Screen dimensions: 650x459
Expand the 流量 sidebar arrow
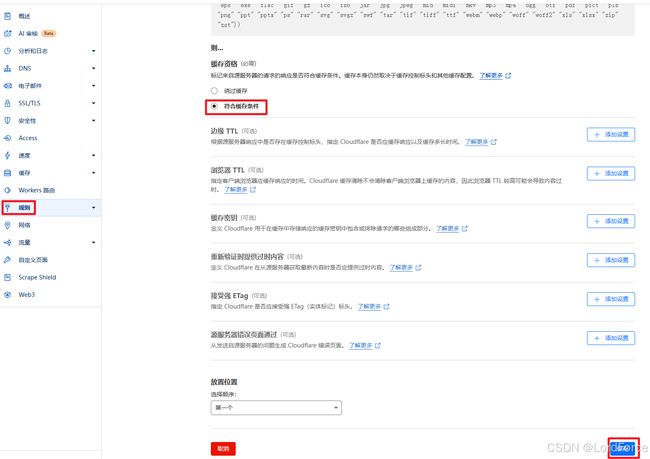[94, 243]
